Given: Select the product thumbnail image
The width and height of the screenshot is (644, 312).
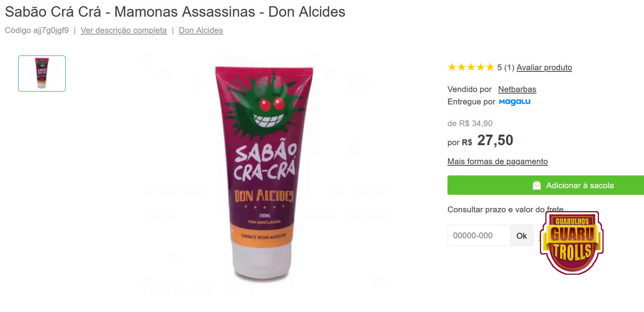Looking at the screenshot, I should [x=42, y=73].
